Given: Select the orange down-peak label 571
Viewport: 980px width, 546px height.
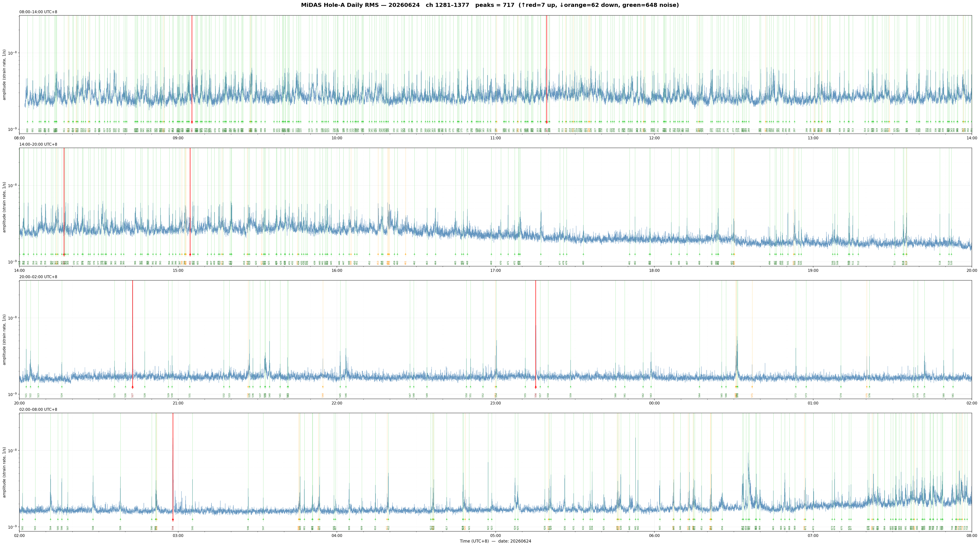Looking at the screenshot, I should point(752,395).
